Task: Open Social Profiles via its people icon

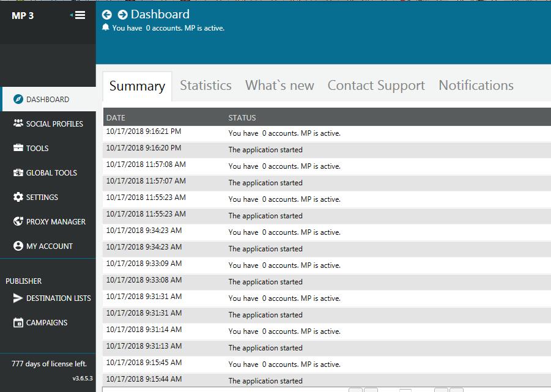Action: (18, 124)
